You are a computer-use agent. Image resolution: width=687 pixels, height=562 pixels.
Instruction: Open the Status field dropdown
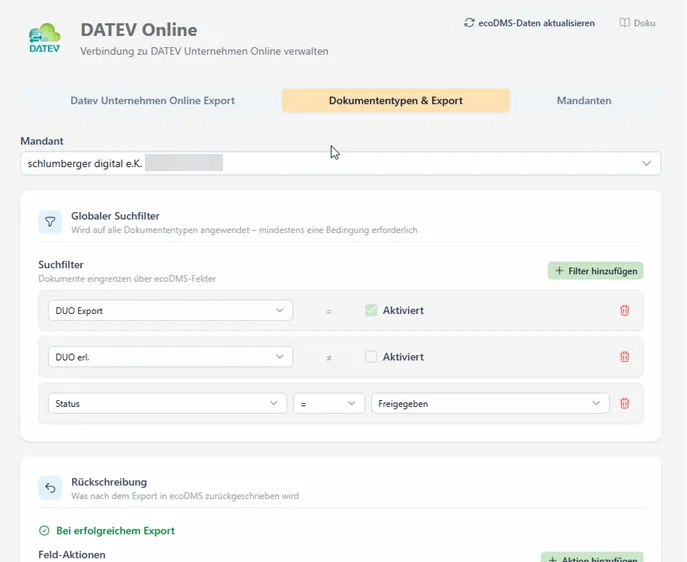pos(167,403)
